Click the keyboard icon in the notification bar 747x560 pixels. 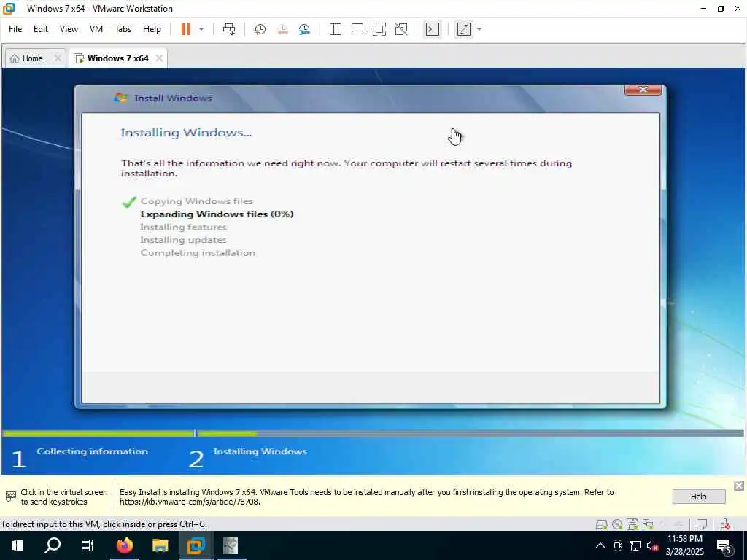tap(10, 497)
